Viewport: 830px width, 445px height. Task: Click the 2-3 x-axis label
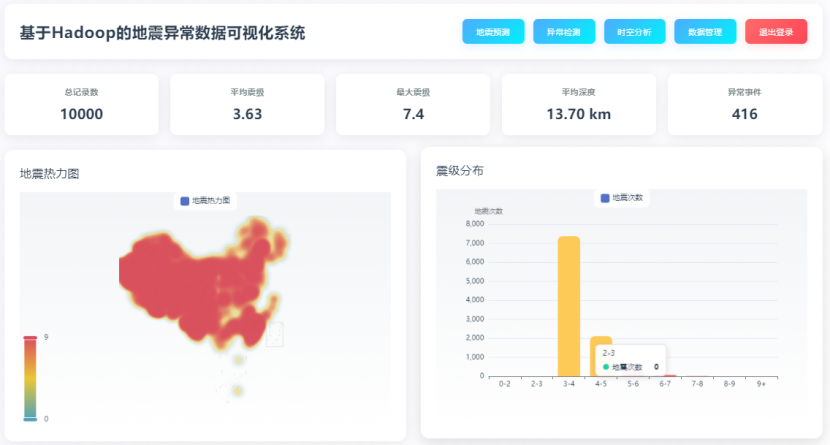coord(537,384)
